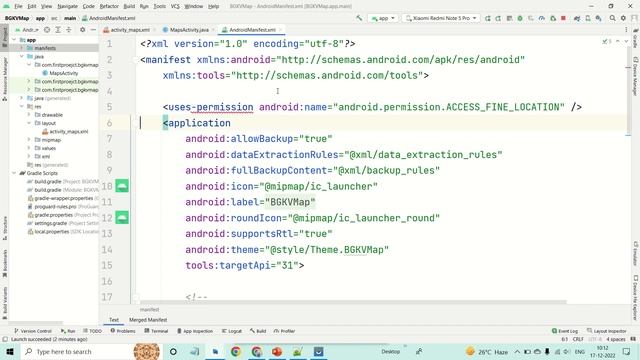Collapse the Gradle Scripts node
This screenshot has height=360, width=640.
(15, 173)
